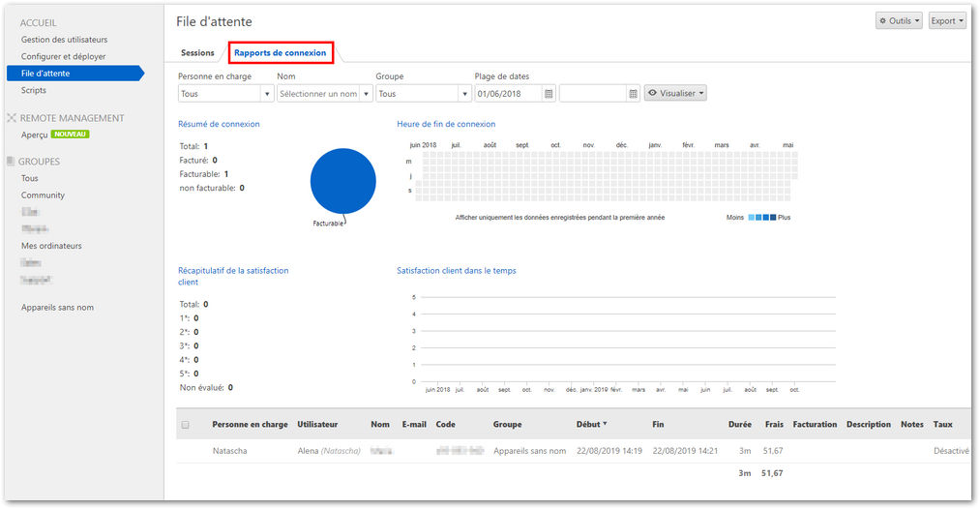Click the Groupe column header in table
Image resolution: width=980 pixels, height=509 pixels.
point(508,424)
